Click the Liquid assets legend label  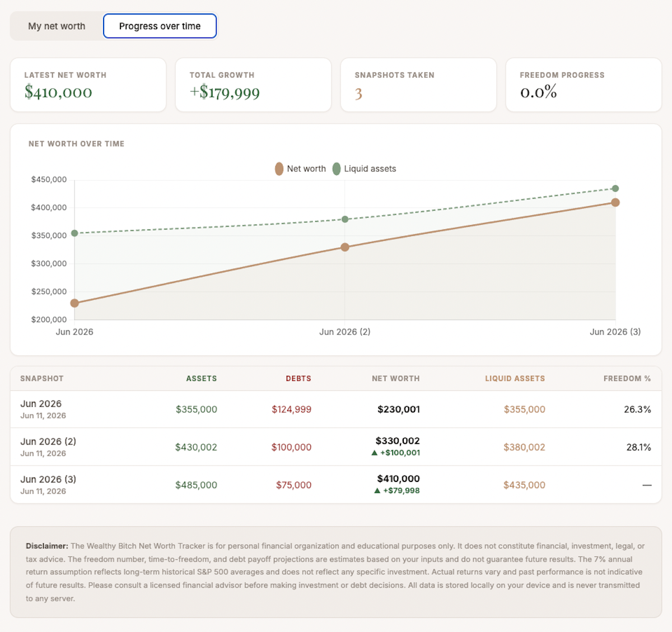(370, 169)
